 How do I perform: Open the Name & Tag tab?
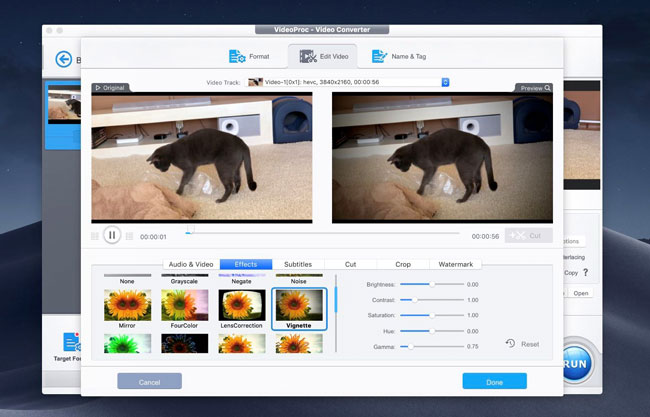point(399,56)
